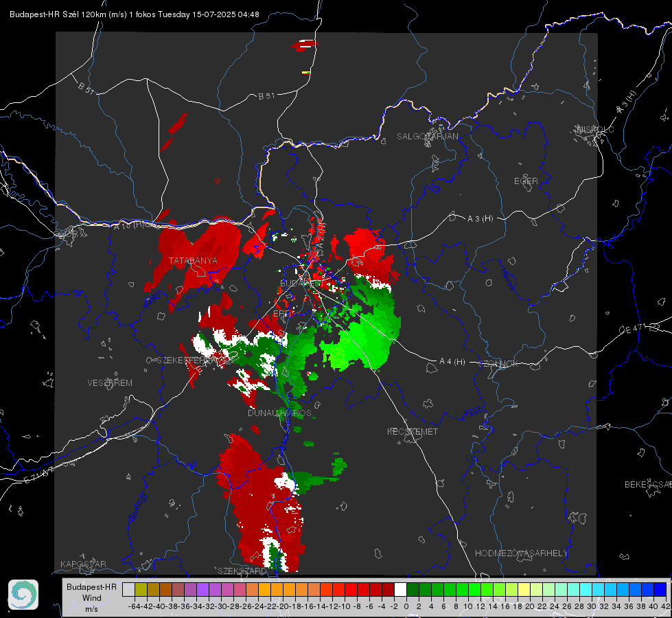The width and height of the screenshot is (672, 618).
Task: Click the blue 'Somogy' county label
Action: tap(137, 507)
